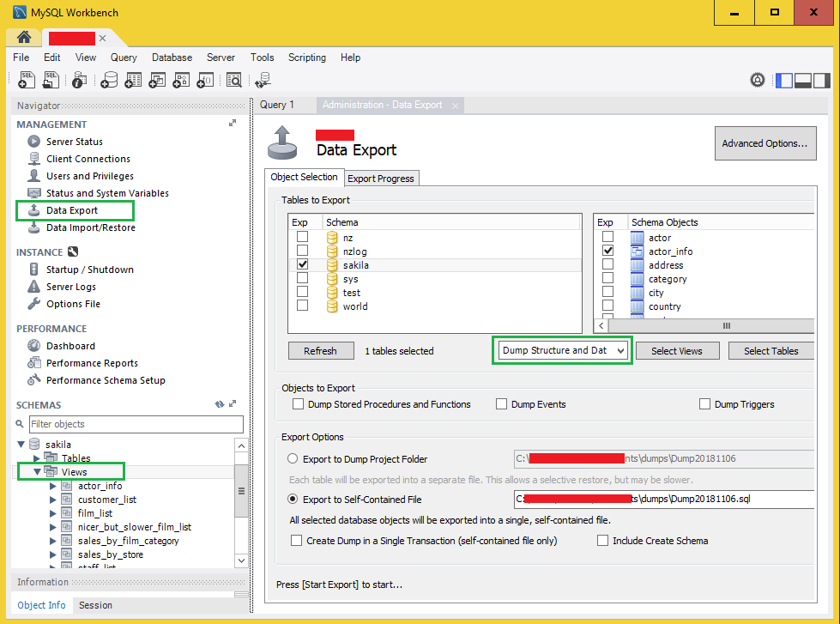Uncheck the sakila schema export checkbox
This screenshot has height=624, width=840.
302,264
